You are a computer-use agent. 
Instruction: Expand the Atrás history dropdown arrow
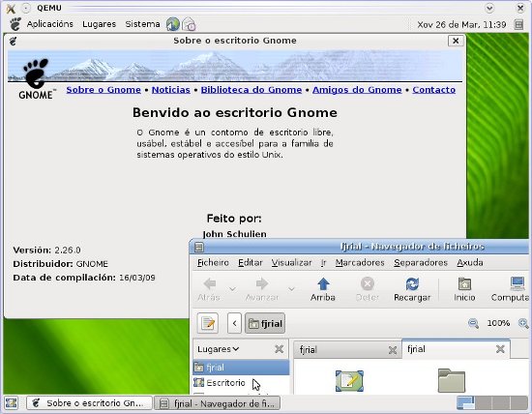232,289
